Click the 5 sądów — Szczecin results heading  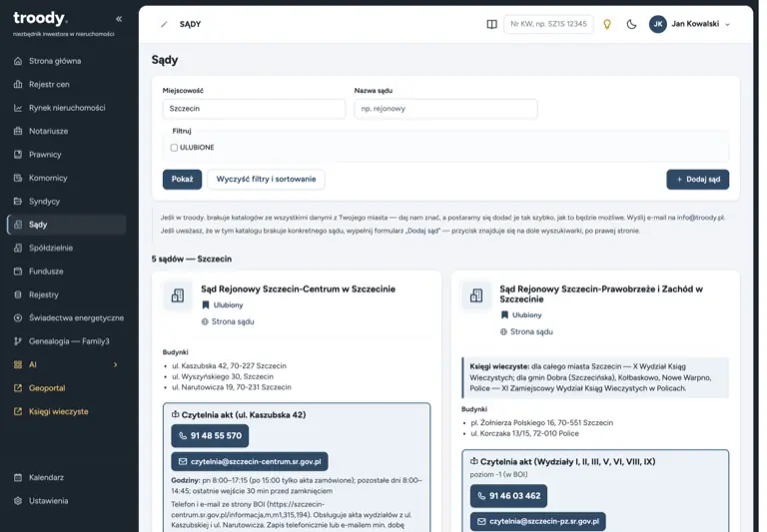pyautogui.click(x=192, y=260)
